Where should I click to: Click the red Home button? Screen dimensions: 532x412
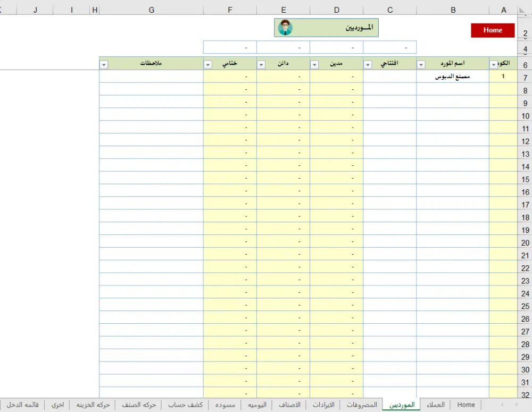click(x=492, y=30)
